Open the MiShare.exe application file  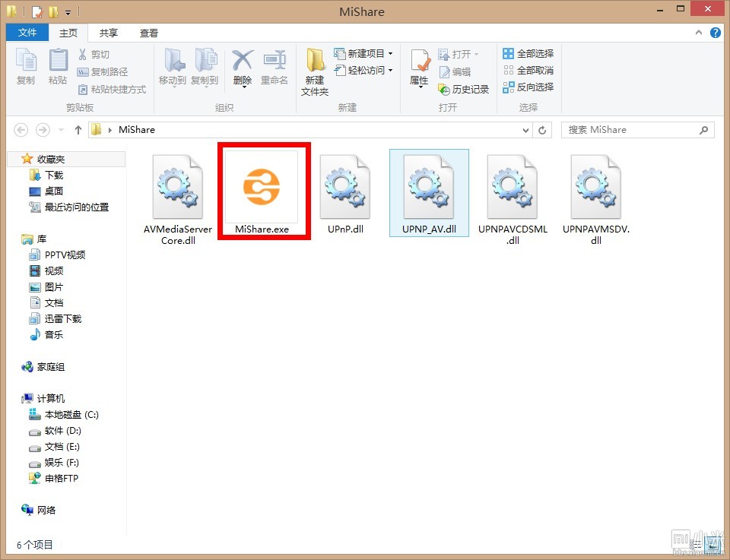(262, 192)
